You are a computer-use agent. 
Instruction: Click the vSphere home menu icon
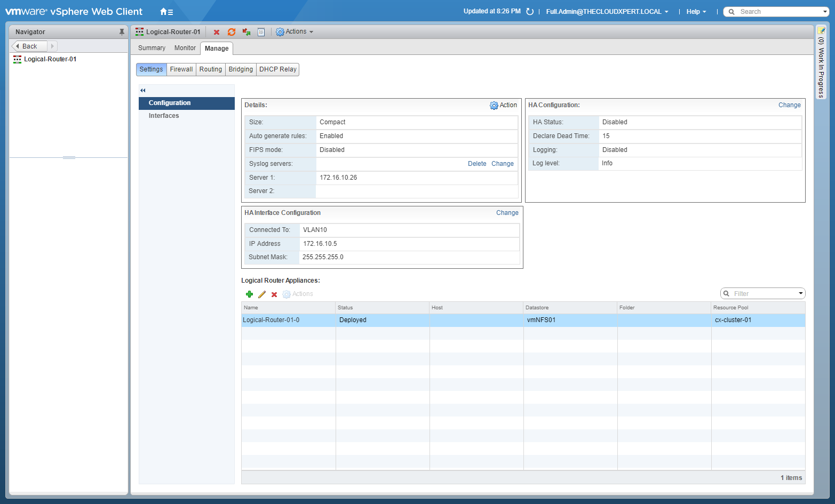pyautogui.click(x=166, y=12)
